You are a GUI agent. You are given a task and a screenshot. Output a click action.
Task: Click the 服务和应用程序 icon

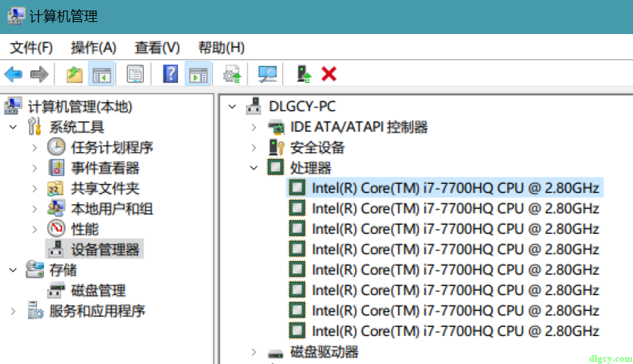tap(36, 310)
